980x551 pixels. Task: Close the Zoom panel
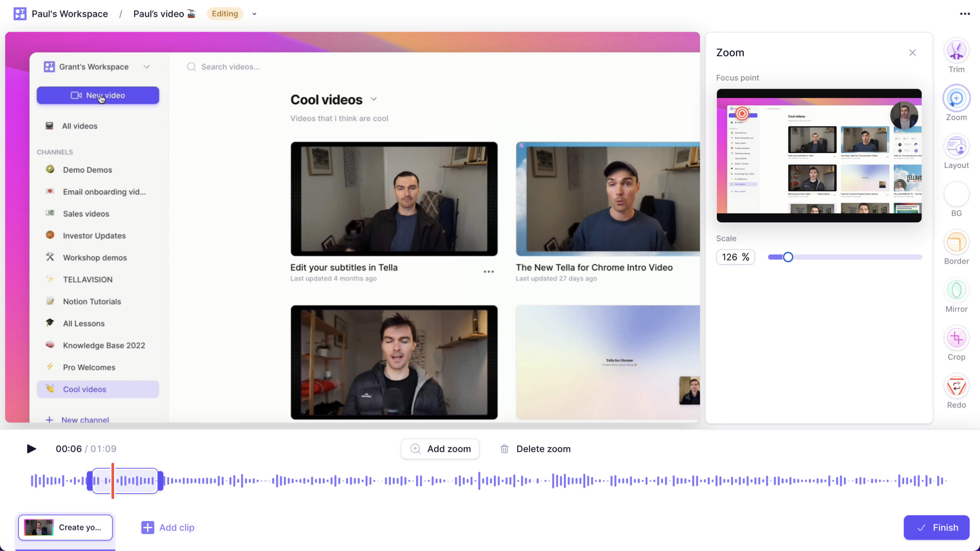click(x=912, y=52)
